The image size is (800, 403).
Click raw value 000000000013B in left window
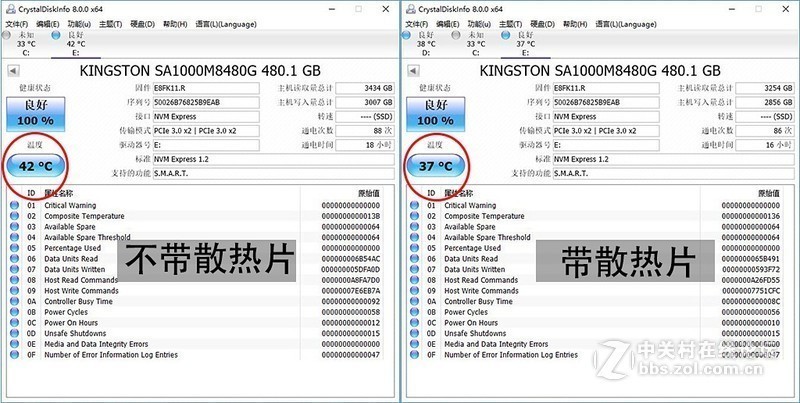[351, 216]
